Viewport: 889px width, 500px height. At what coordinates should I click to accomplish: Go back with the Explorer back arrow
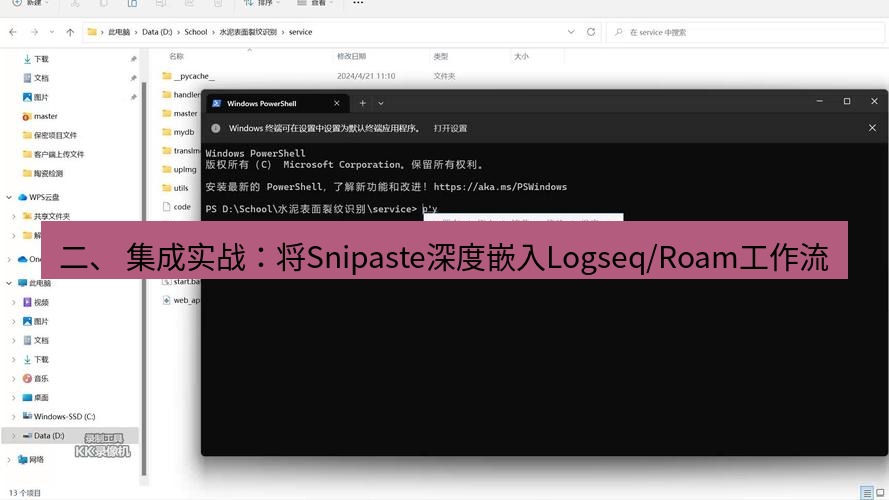(13, 32)
